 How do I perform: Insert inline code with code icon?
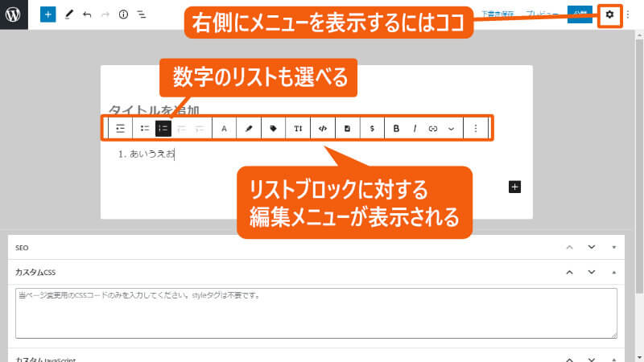[x=323, y=129]
